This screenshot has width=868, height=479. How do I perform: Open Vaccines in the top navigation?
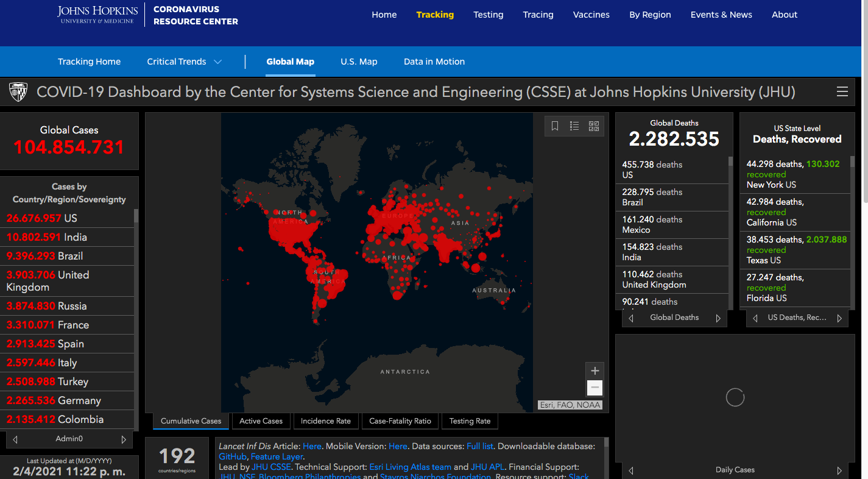click(591, 15)
